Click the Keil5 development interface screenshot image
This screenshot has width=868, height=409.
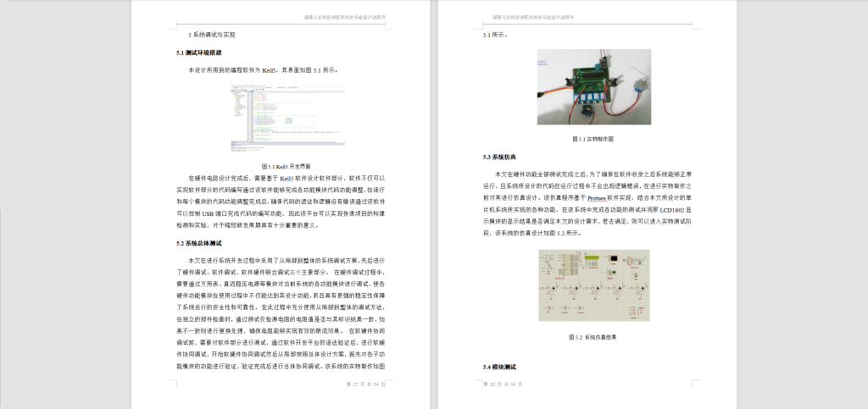287,118
